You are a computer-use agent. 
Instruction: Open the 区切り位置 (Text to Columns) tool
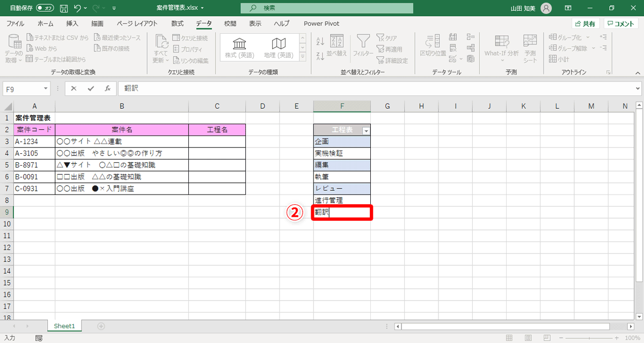(x=433, y=47)
